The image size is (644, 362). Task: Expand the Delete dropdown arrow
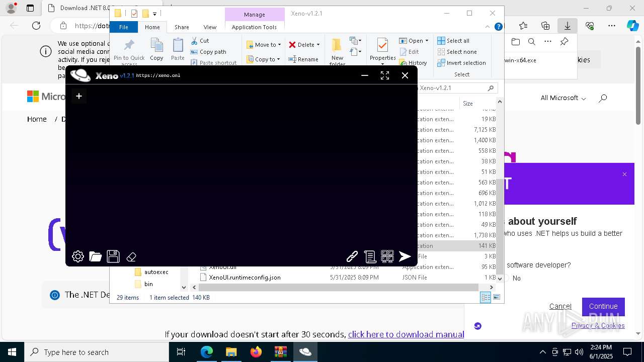pos(318,45)
